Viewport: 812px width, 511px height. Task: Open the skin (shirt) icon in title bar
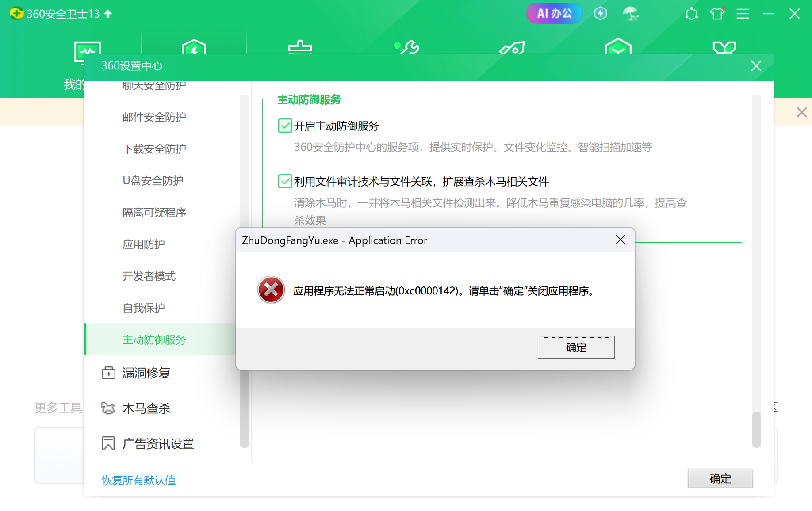point(717,14)
